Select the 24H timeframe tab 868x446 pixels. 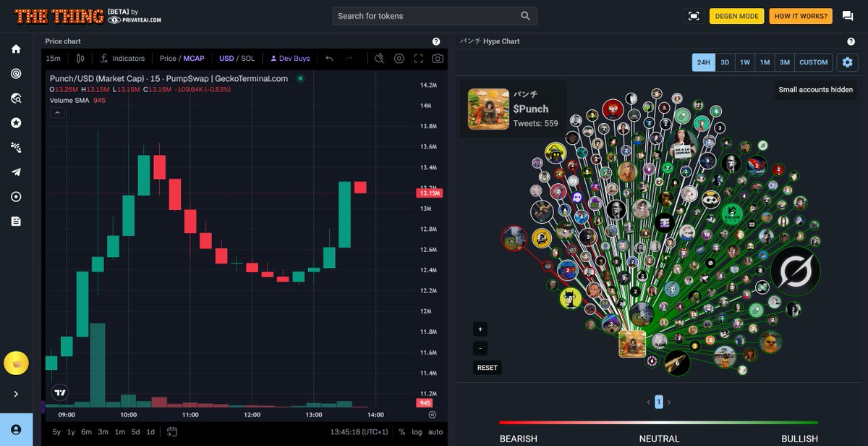click(x=703, y=62)
